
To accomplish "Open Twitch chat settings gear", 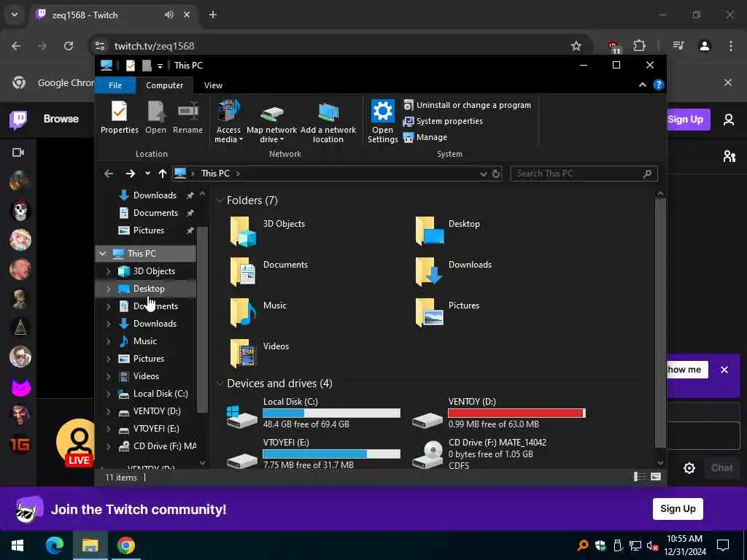I will 689,468.
